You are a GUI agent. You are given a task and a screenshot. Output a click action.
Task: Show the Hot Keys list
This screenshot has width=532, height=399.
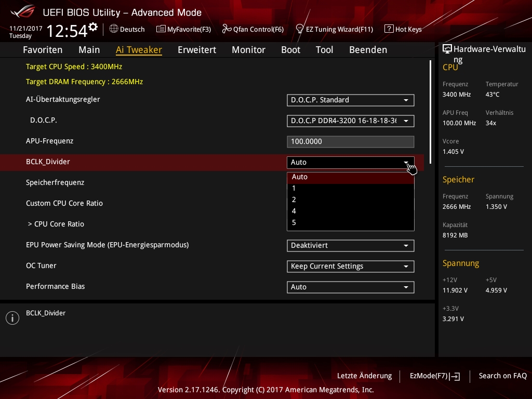point(403,29)
